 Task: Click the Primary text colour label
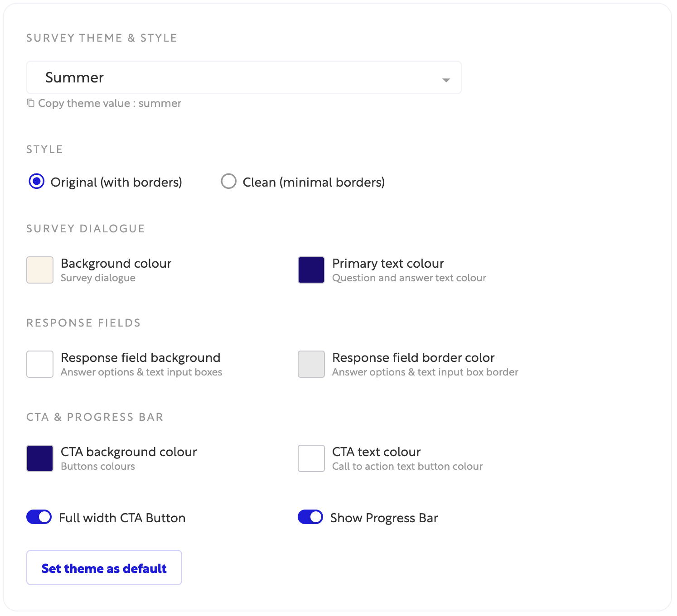click(x=388, y=264)
